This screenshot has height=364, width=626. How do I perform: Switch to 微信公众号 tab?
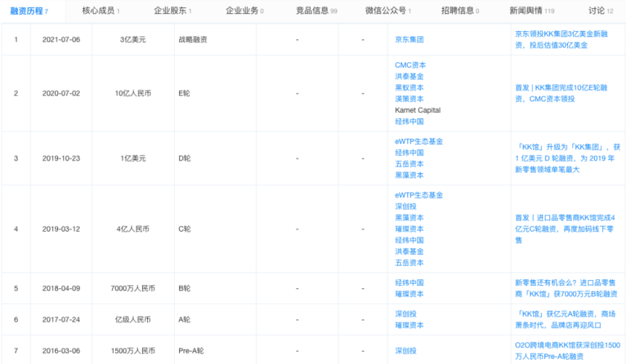tap(388, 11)
